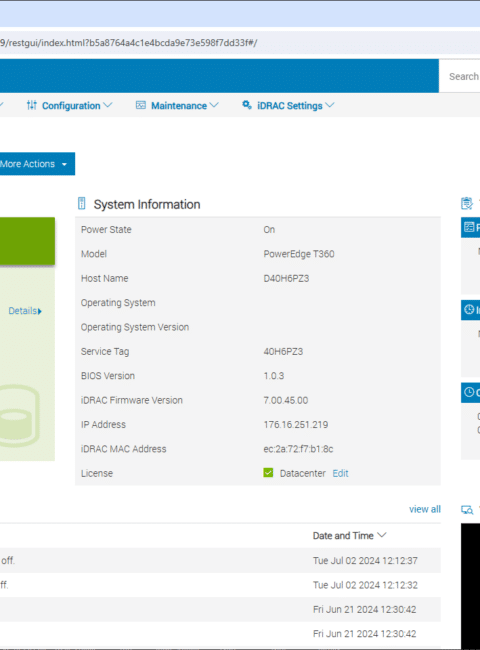The height and width of the screenshot is (650, 480).
Task: Open the Details link in health panel
Action: (25, 311)
